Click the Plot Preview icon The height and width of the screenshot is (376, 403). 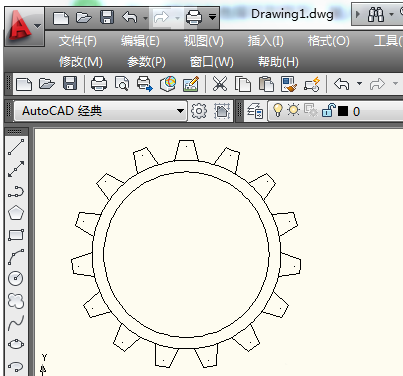[x=122, y=84]
